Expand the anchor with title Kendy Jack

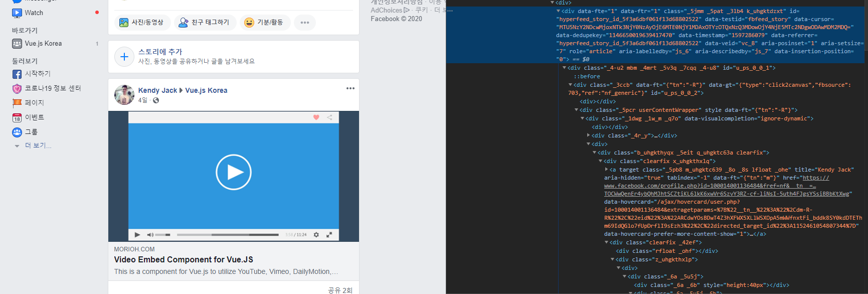[607, 170]
